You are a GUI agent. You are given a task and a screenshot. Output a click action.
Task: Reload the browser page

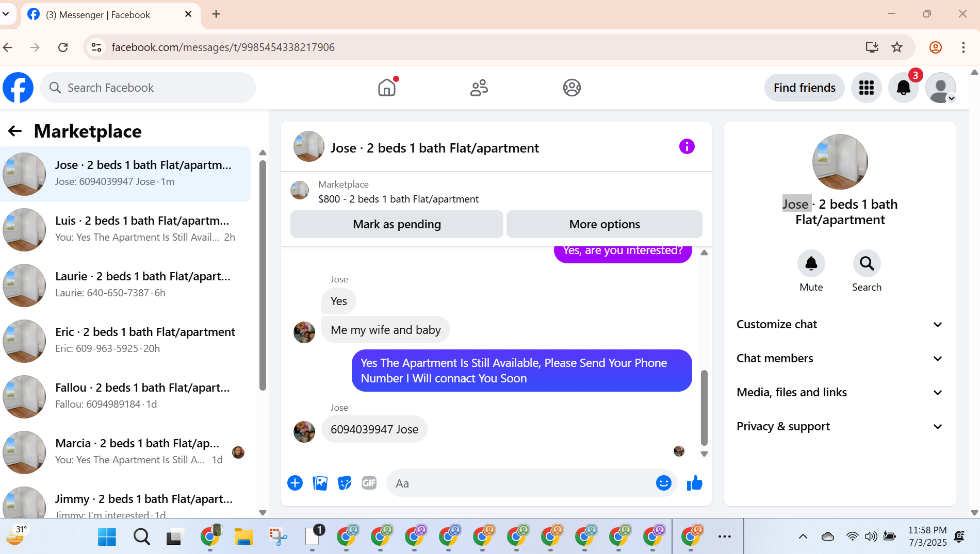pos(63,47)
